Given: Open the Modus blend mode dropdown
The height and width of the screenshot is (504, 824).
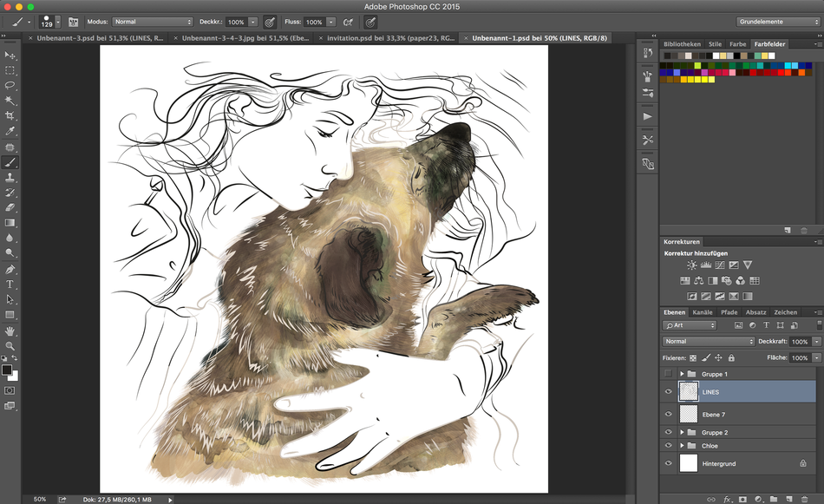Looking at the screenshot, I should pyautogui.click(x=153, y=22).
